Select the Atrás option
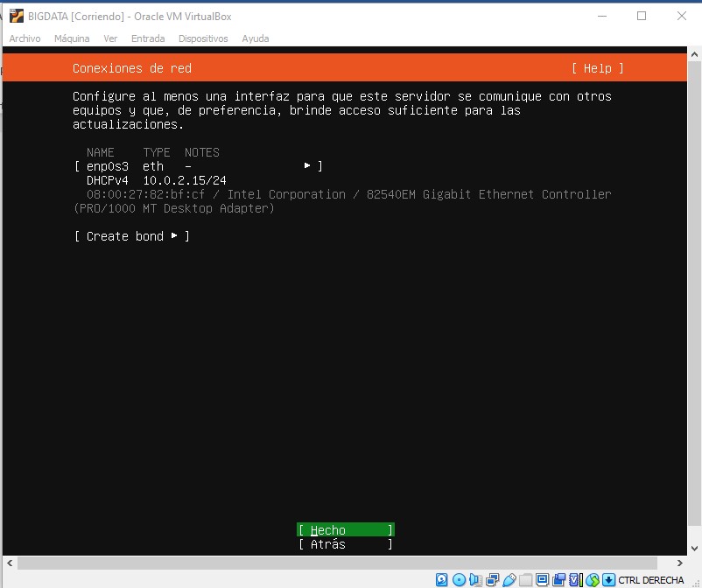This screenshot has width=702, height=588. pos(345,543)
